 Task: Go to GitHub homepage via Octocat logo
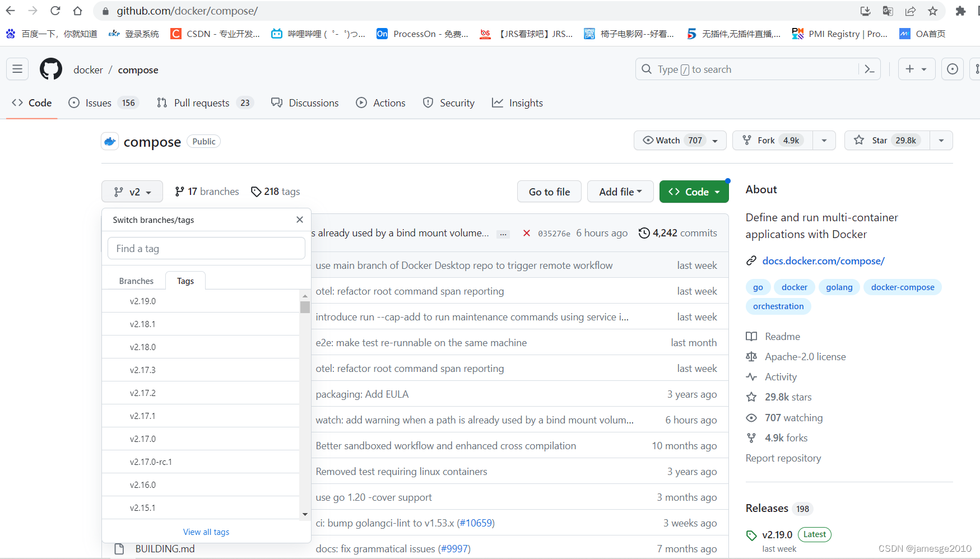(x=51, y=69)
